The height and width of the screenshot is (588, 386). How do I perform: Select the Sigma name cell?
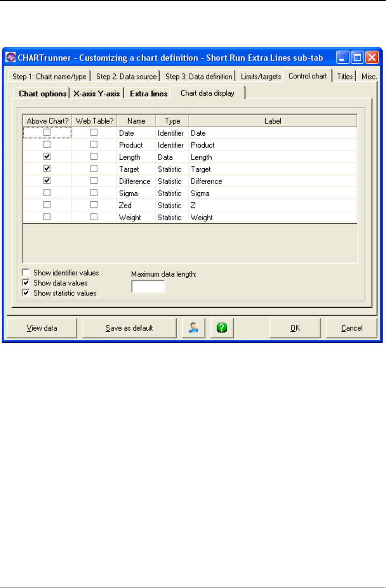coord(136,193)
